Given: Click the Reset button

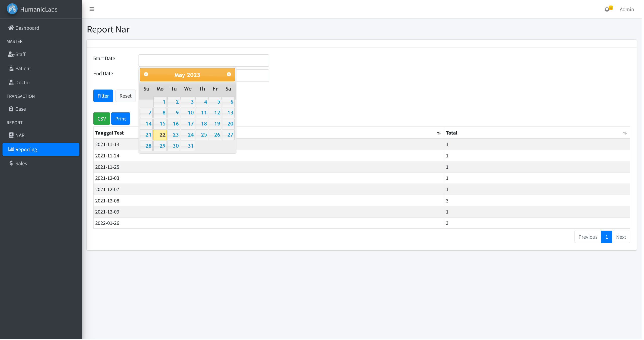Looking at the screenshot, I should pos(125,96).
